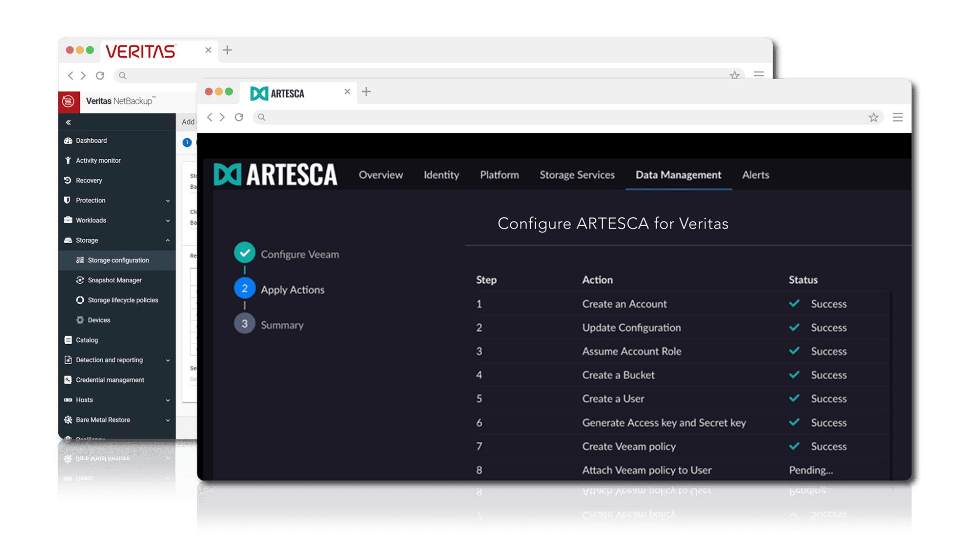980x547 pixels.
Task: Click step 3 Summary in wizard
Action: point(269,324)
